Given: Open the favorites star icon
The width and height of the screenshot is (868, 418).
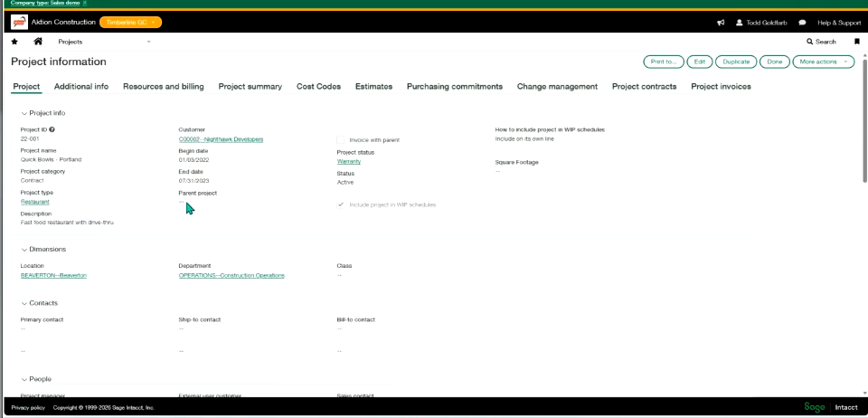Looking at the screenshot, I should 14,42.
